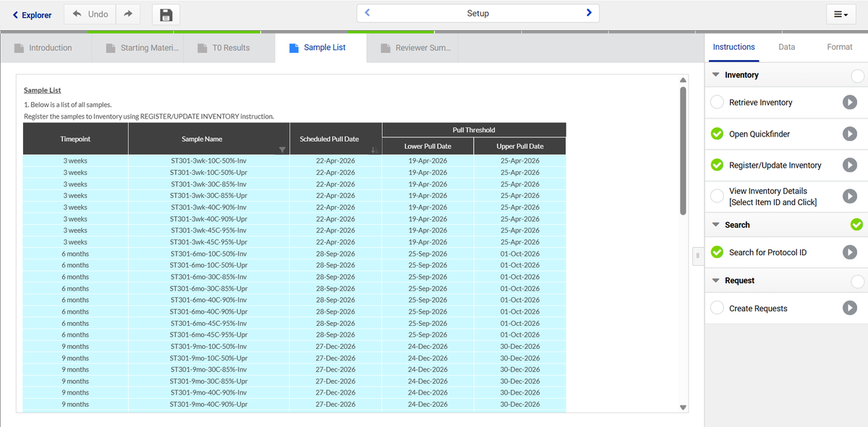Click the Create Requests instruction label
The width and height of the screenshot is (868, 427).
pyautogui.click(x=758, y=309)
